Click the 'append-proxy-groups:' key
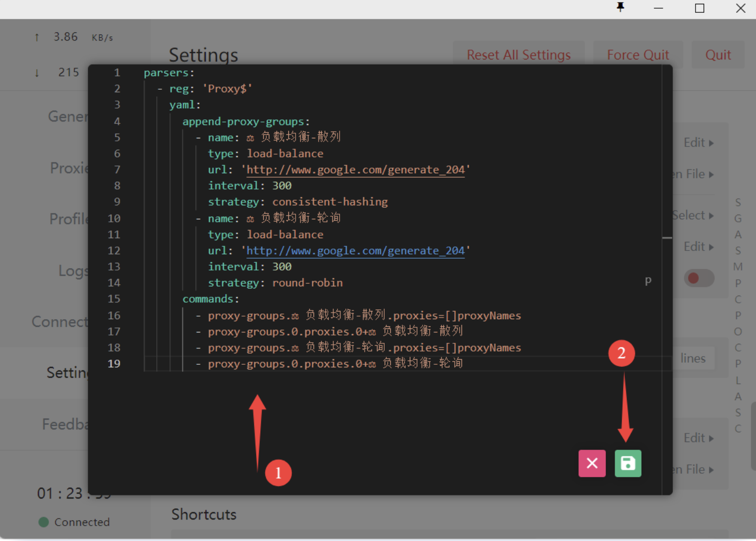756x541 pixels. [246, 121]
